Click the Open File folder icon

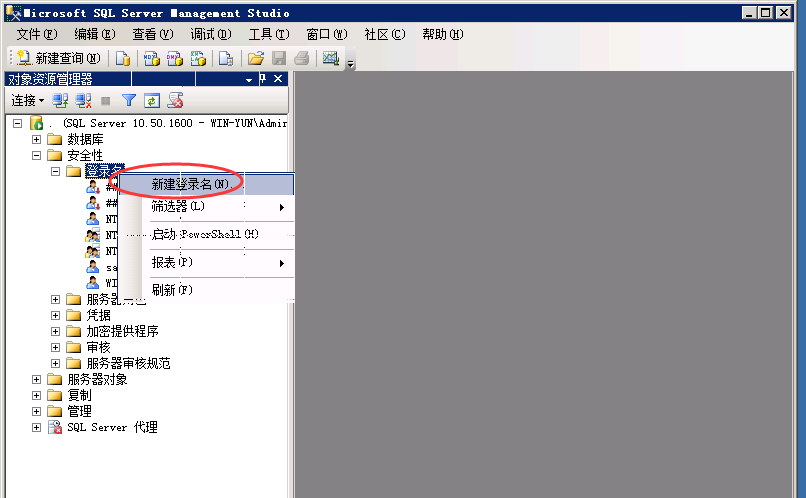point(255,59)
